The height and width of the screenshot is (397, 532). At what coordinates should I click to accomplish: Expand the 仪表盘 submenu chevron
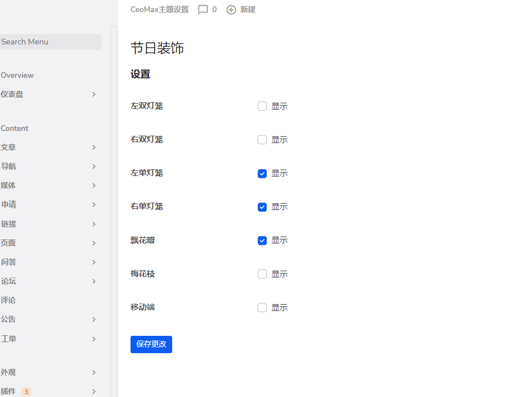tap(94, 94)
